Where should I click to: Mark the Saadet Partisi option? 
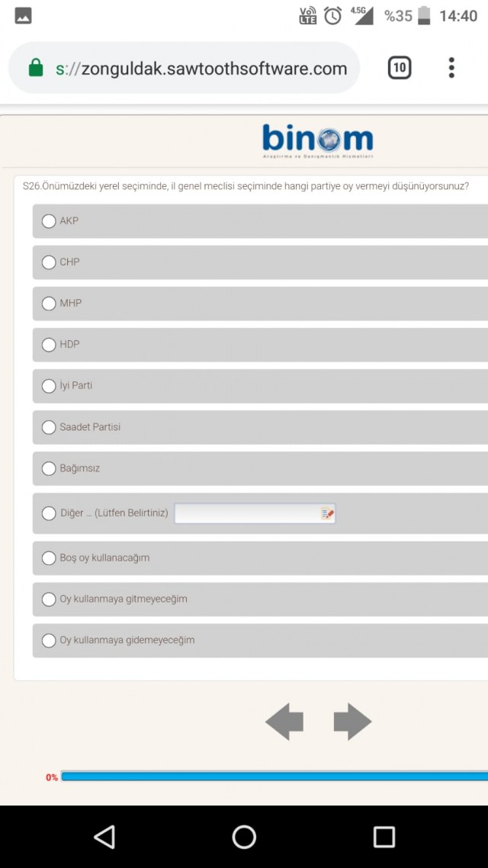coord(49,427)
